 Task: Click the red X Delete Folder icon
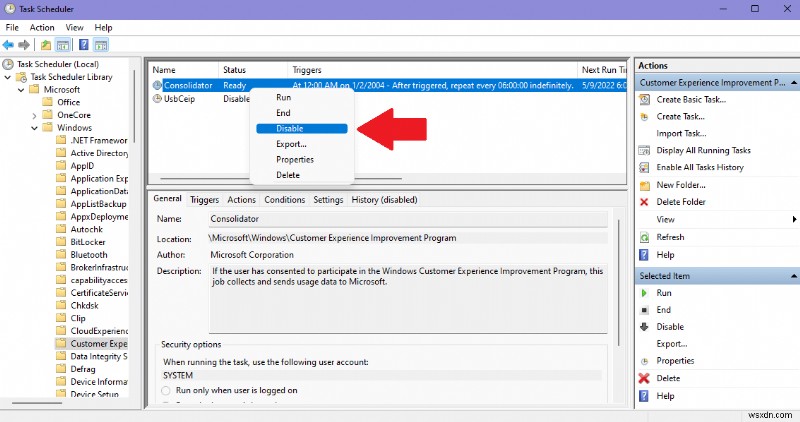tap(644, 202)
